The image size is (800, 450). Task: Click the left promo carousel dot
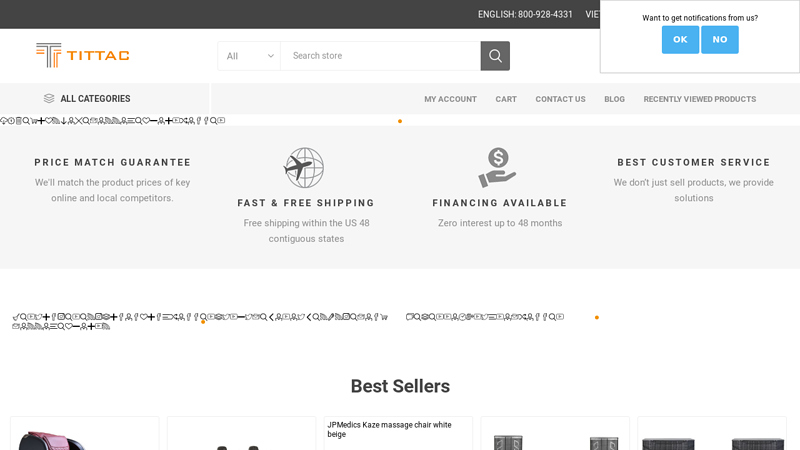pos(203,322)
